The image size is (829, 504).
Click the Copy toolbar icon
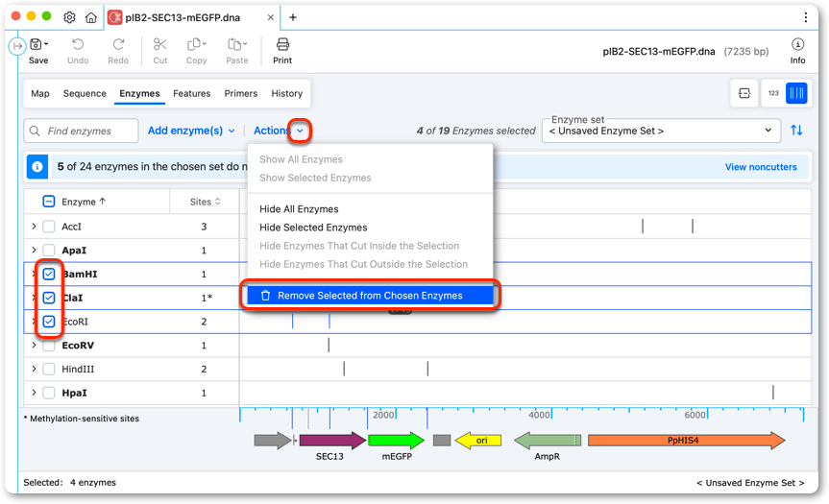coord(195,44)
